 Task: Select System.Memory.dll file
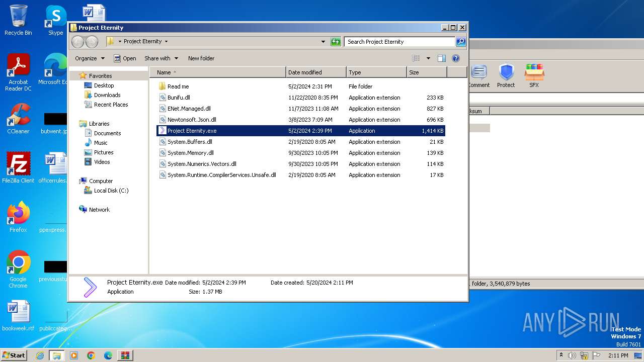[x=301, y=153]
